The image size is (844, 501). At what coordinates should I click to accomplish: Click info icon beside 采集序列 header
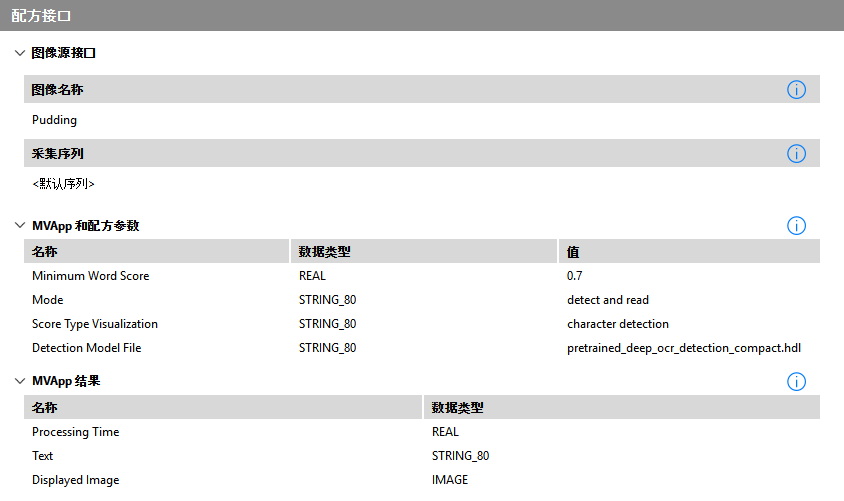tap(796, 154)
